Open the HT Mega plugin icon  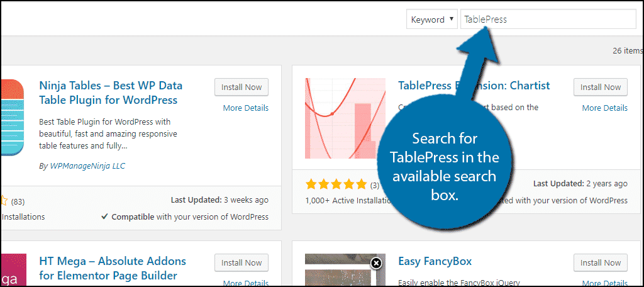coord(13,270)
